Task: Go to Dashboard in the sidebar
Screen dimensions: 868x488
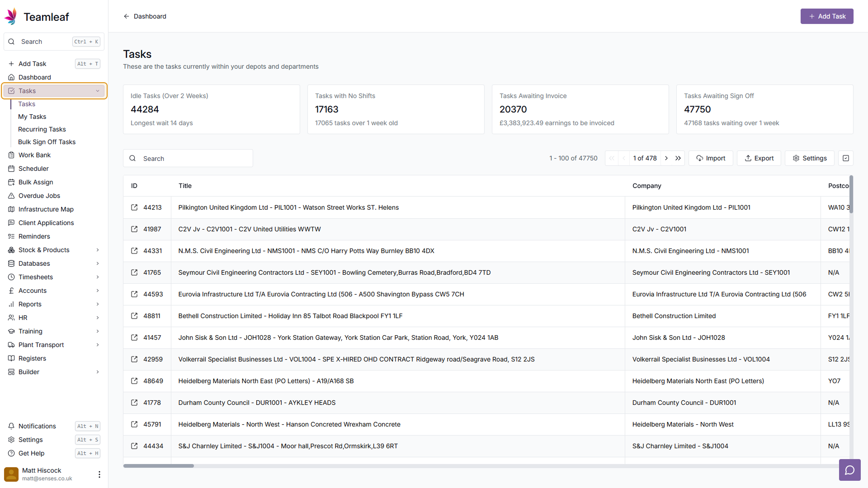Action: tap(54, 77)
